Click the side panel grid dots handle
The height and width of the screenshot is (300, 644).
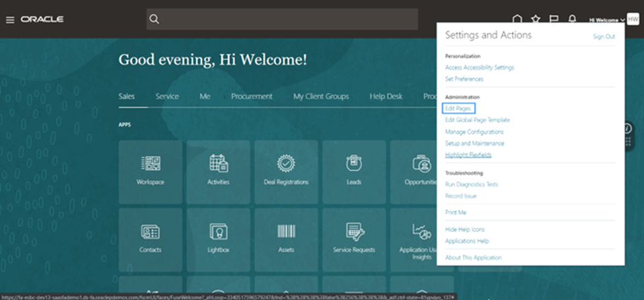click(x=627, y=142)
